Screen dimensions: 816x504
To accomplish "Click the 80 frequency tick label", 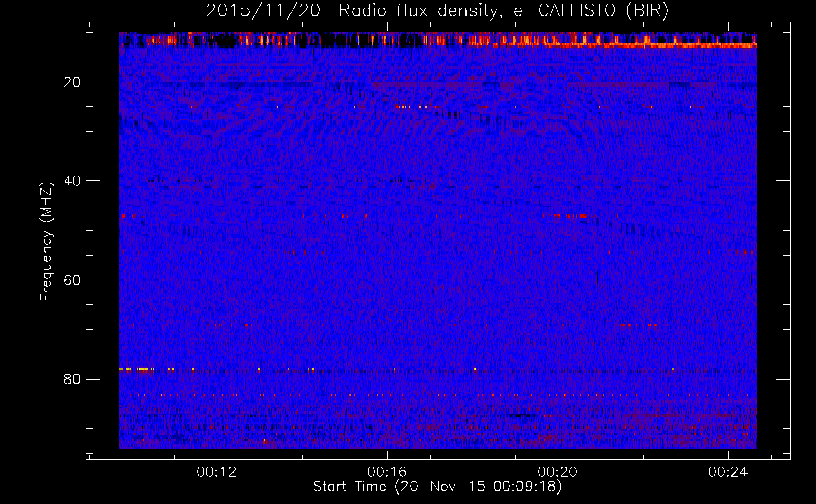I will (x=73, y=379).
